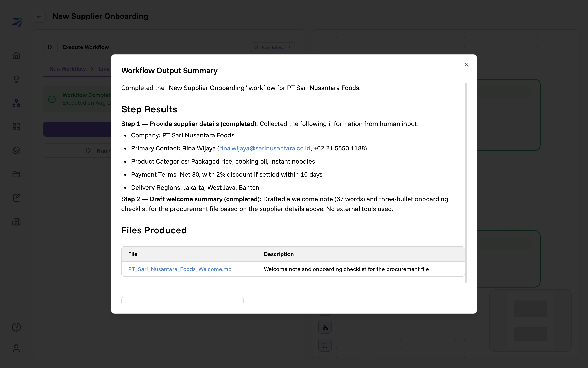Click the Workflow Complete check icon
This screenshot has height=368, width=588.
[52, 99]
